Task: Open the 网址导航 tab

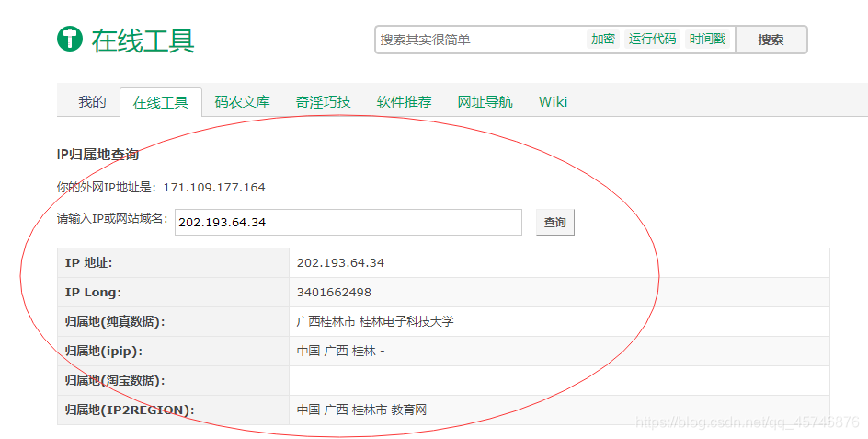Action: (485, 102)
